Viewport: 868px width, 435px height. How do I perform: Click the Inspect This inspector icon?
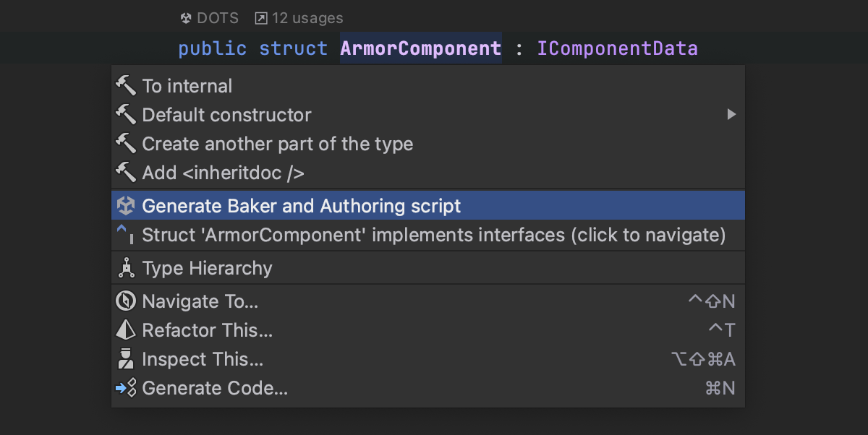point(126,359)
